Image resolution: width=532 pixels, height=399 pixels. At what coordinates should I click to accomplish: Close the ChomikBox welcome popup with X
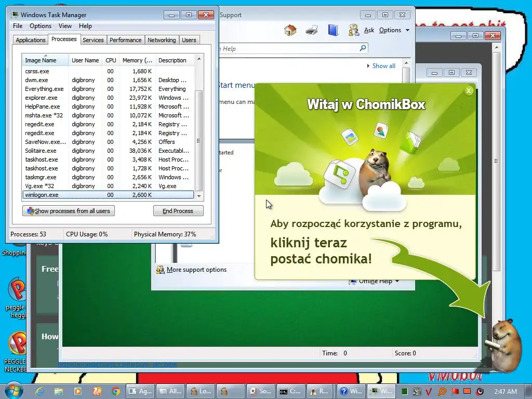[x=469, y=90]
